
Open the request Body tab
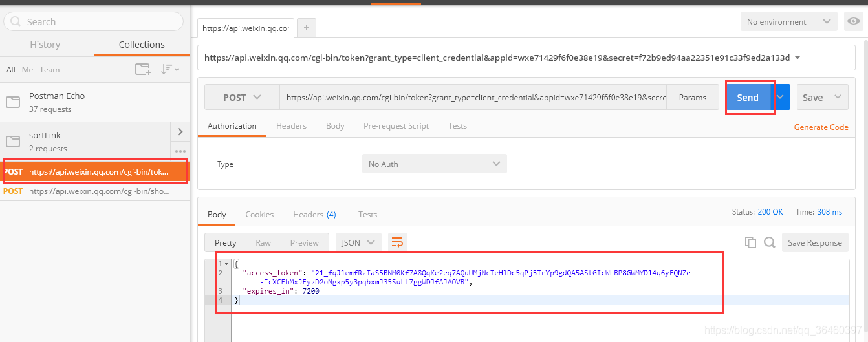(x=335, y=126)
